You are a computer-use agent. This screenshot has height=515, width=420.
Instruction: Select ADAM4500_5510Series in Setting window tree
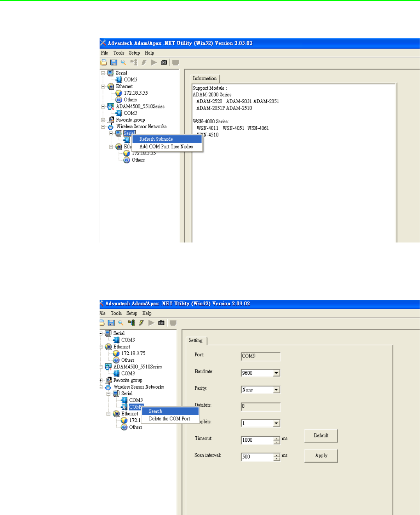click(x=138, y=367)
